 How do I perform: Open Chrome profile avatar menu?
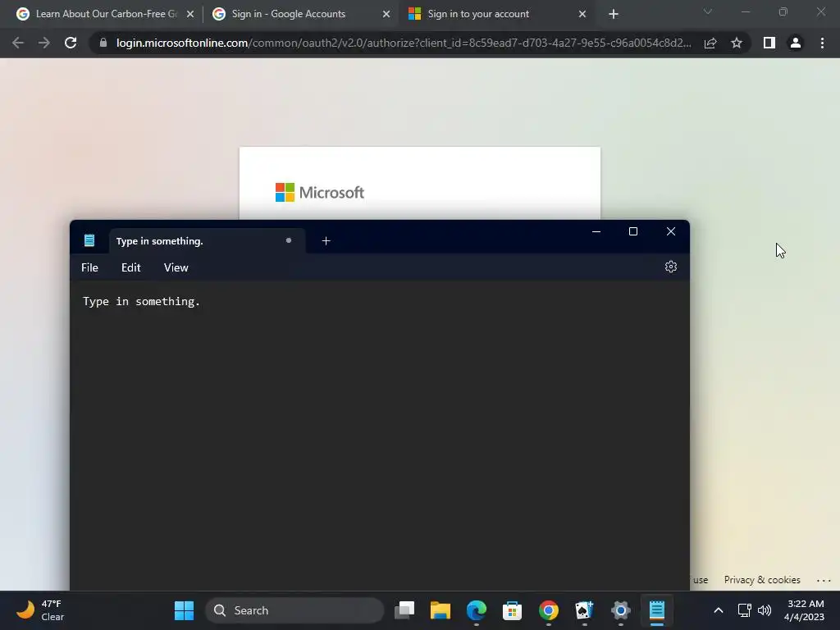(x=796, y=43)
